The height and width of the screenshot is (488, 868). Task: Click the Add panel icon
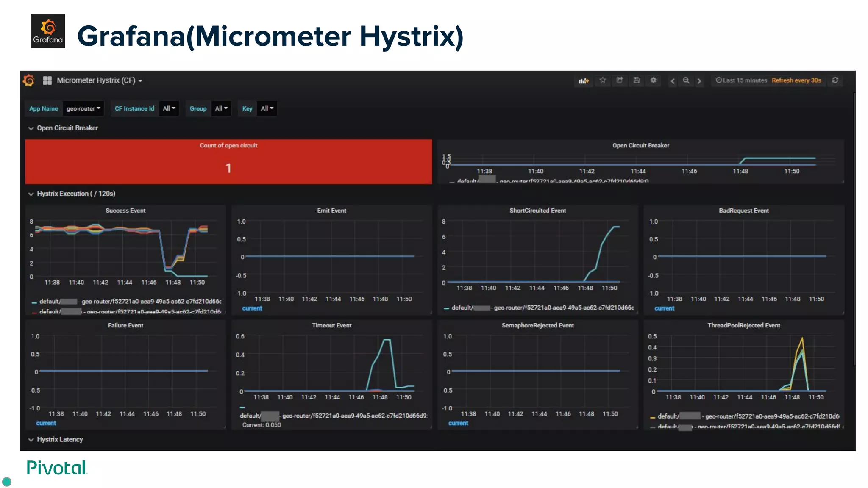pos(584,80)
